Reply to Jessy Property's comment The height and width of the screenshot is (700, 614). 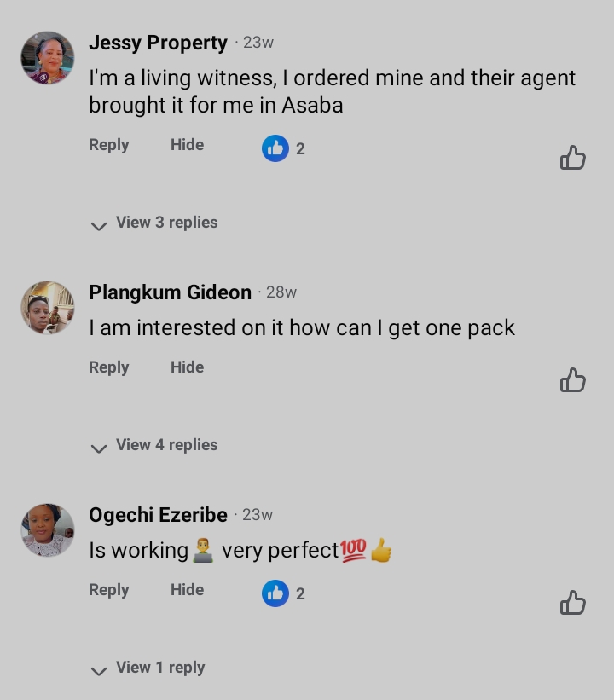(108, 145)
